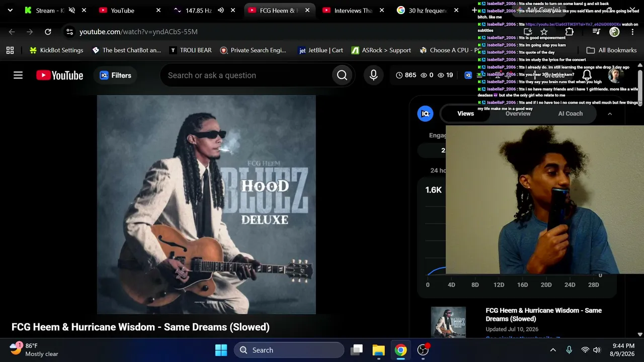644x362 pixels.
Task: Switch to the 'Overview' vidIQ tab
Action: 518,114
